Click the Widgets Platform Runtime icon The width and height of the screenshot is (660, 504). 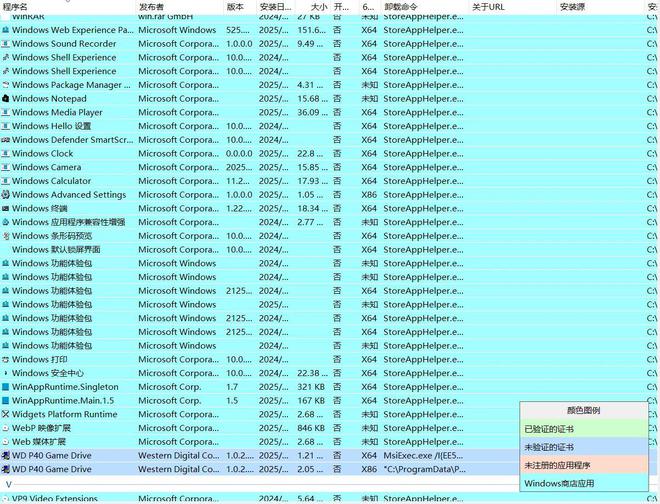point(5,414)
